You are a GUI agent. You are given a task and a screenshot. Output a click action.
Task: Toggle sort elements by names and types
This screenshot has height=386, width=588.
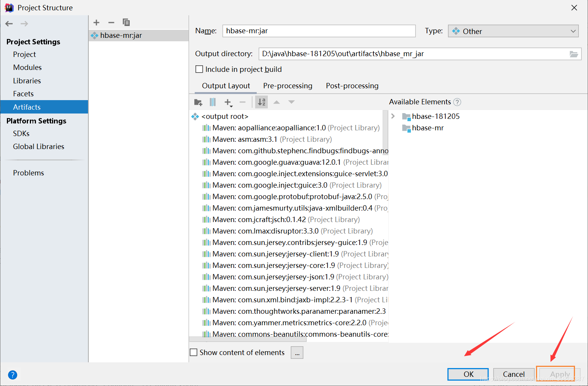[262, 102]
